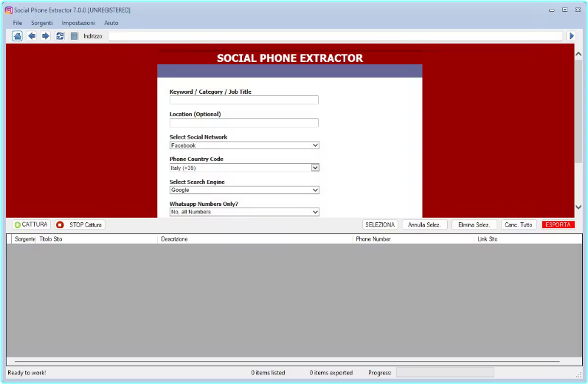
Task: Open the File menu
Action: coord(18,23)
